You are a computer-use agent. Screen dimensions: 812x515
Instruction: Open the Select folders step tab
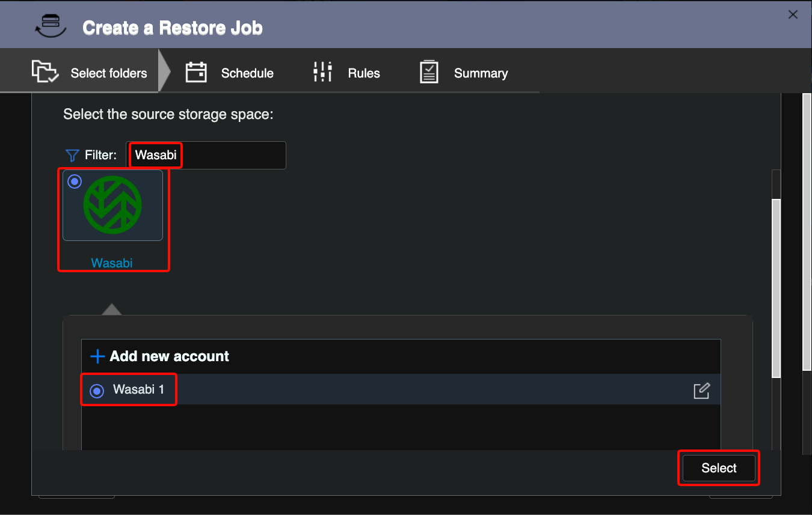pyautogui.click(x=80, y=72)
